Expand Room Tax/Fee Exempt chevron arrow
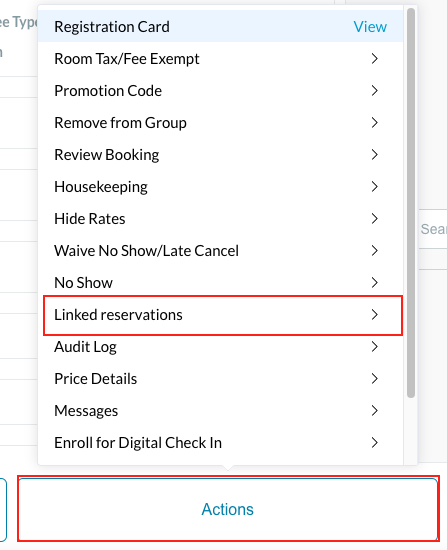 [374, 59]
